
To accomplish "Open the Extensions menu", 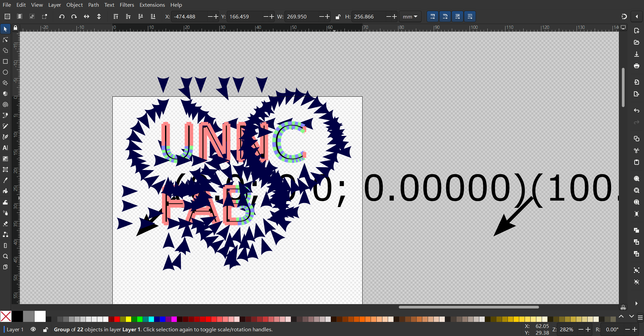I will click(152, 5).
